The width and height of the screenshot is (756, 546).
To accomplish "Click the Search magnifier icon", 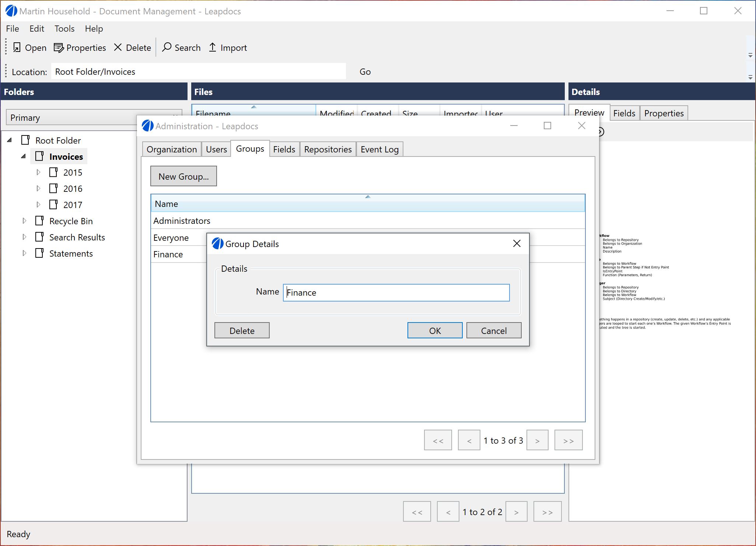I will (167, 47).
